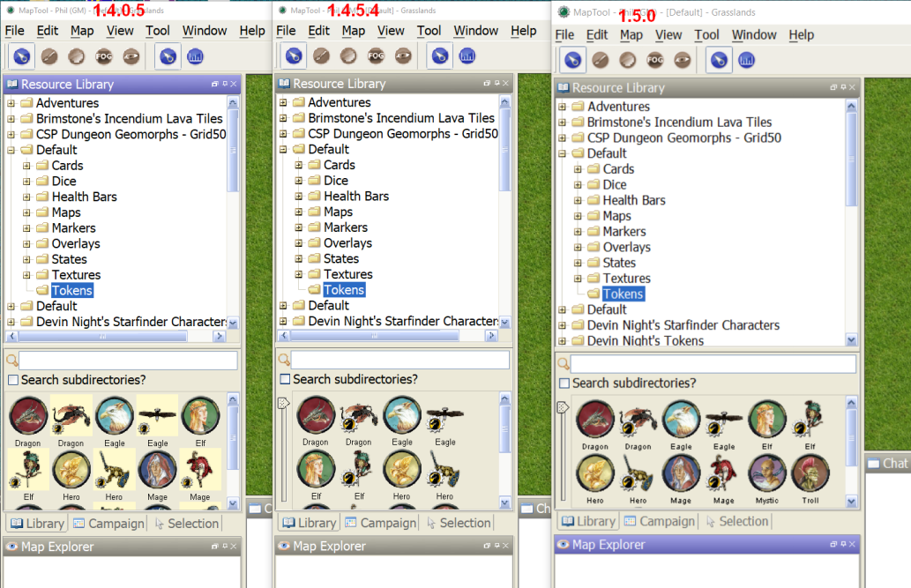This screenshot has width=911, height=588.
Task: Choose pointer sub-tool in middle window toolbar
Action: (x=440, y=56)
